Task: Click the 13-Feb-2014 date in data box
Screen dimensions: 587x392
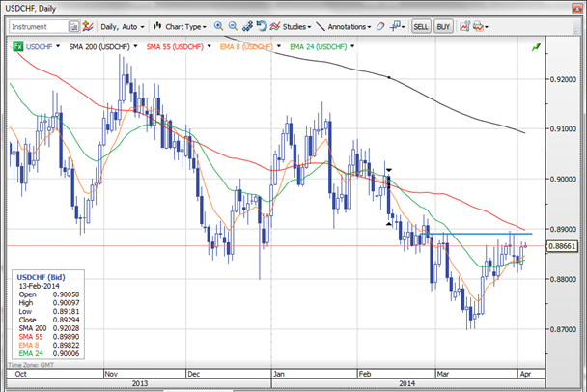Action: [40, 286]
